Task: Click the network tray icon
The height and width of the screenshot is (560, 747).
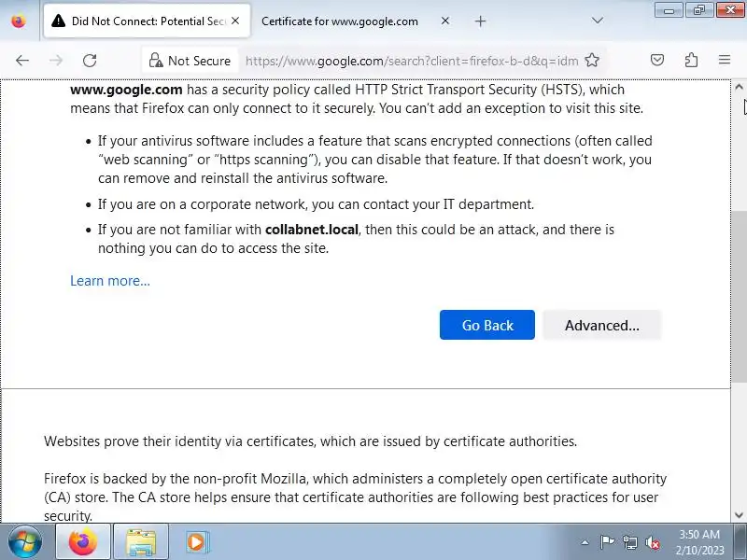Action: pos(629,542)
